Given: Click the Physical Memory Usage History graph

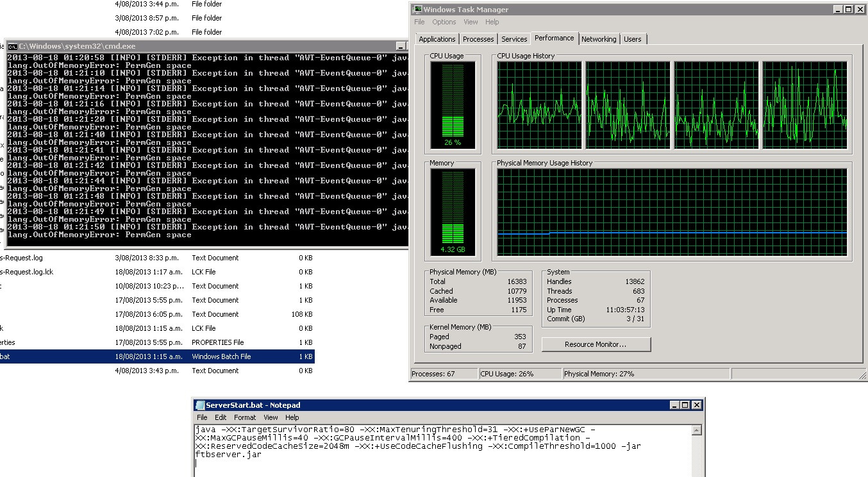Looking at the screenshot, I should [x=672, y=213].
